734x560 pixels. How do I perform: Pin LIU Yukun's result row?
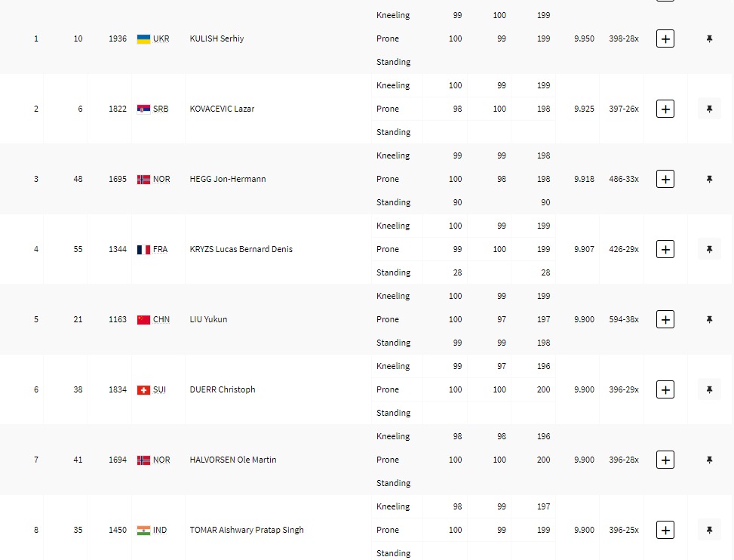[709, 319]
